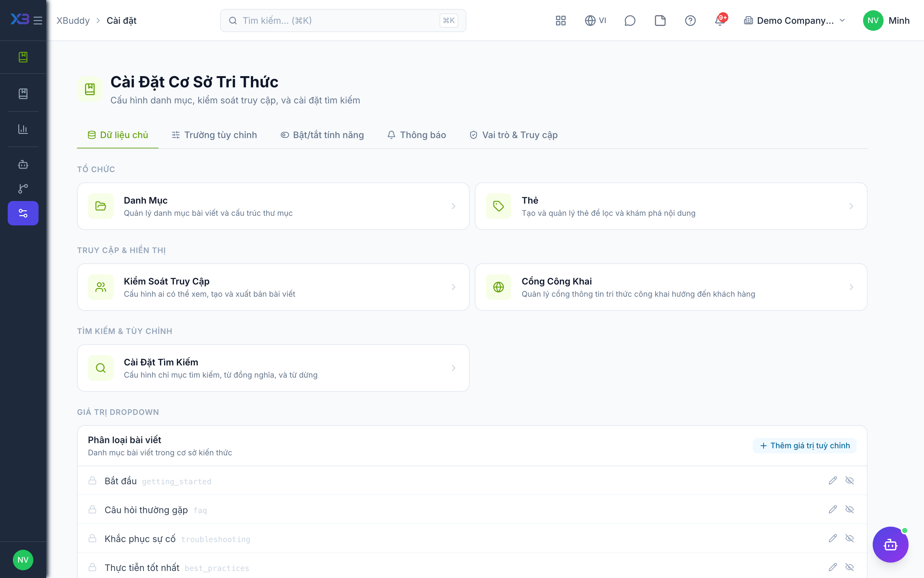This screenshot has width=924, height=578.
Task: Select the highlighted settings sliders sidebar icon
Action: click(23, 213)
